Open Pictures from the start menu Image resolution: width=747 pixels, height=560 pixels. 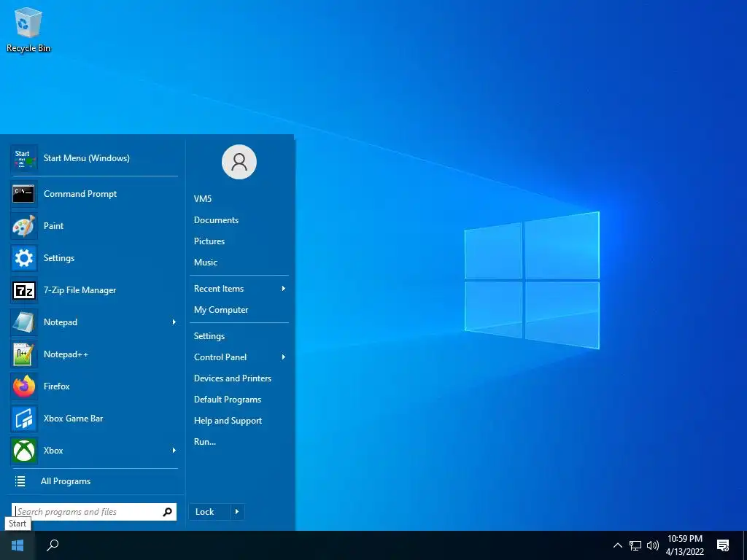pos(209,241)
